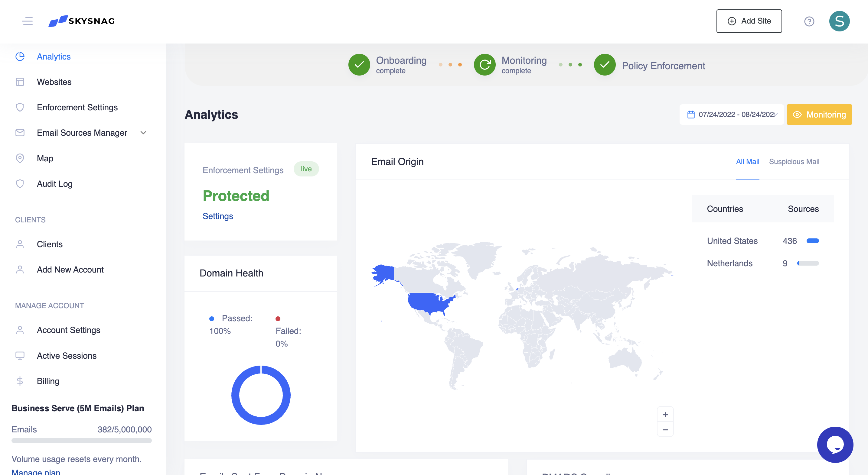Select the Analytics pie chart icon

point(20,57)
